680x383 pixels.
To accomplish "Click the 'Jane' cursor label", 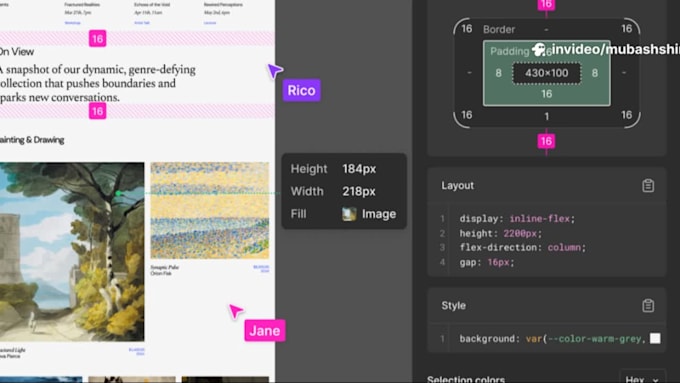I will [x=265, y=331].
